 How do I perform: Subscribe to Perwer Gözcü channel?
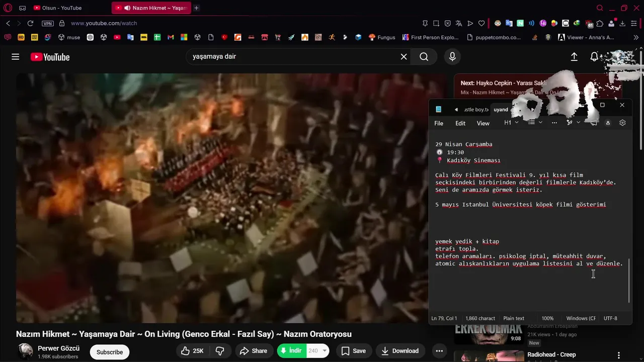[x=110, y=352]
